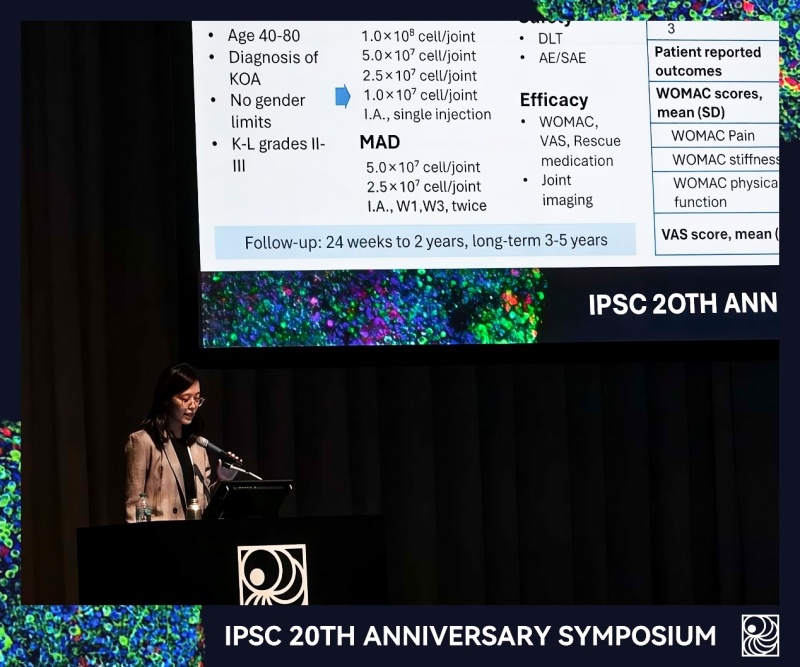800x667 pixels.
Task: Click the white logo on the podium front
Action: coord(272,574)
